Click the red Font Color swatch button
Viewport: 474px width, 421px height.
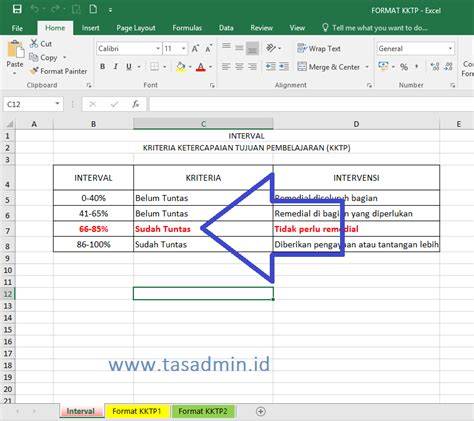tap(201, 67)
